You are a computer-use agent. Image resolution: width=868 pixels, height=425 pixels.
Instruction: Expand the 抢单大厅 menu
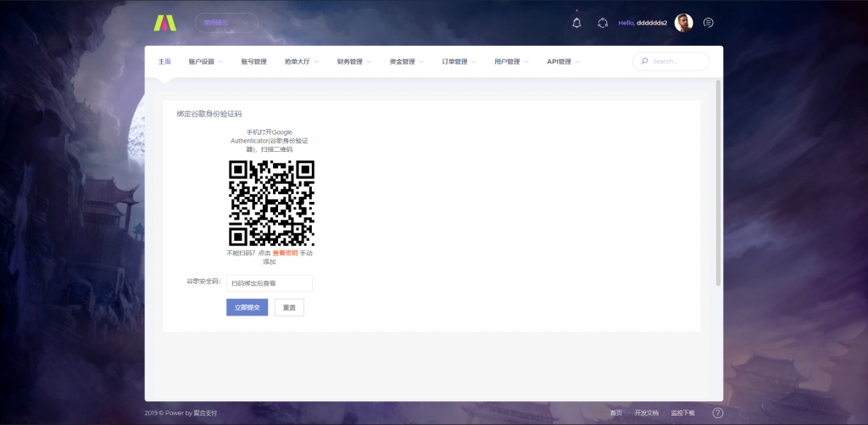click(302, 62)
